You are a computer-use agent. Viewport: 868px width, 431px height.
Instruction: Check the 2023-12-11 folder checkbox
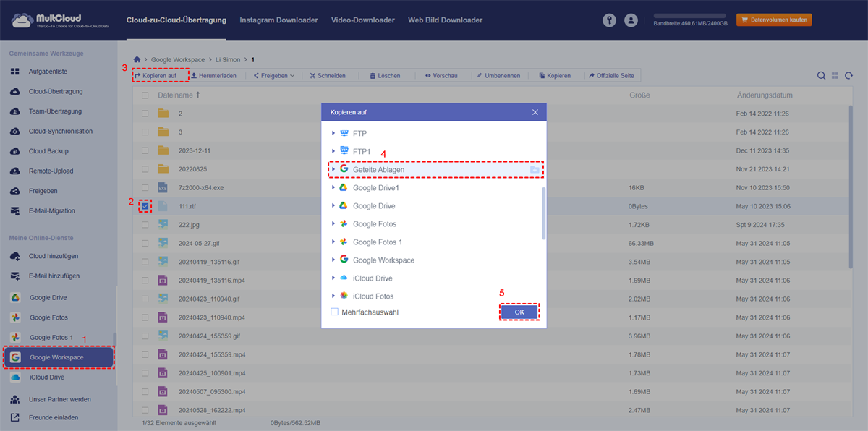point(145,150)
